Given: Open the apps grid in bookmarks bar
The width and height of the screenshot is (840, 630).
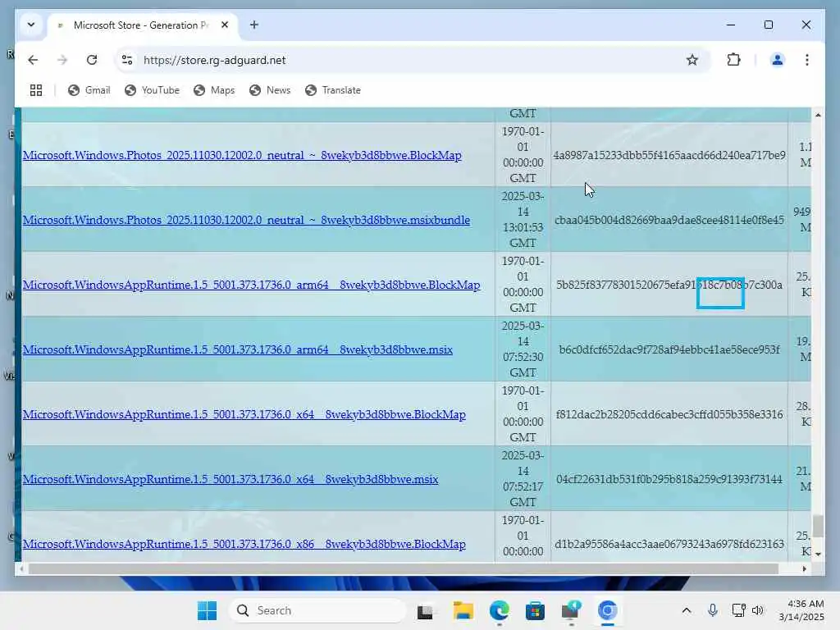Looking at the screenshot, I should (36, 90).
